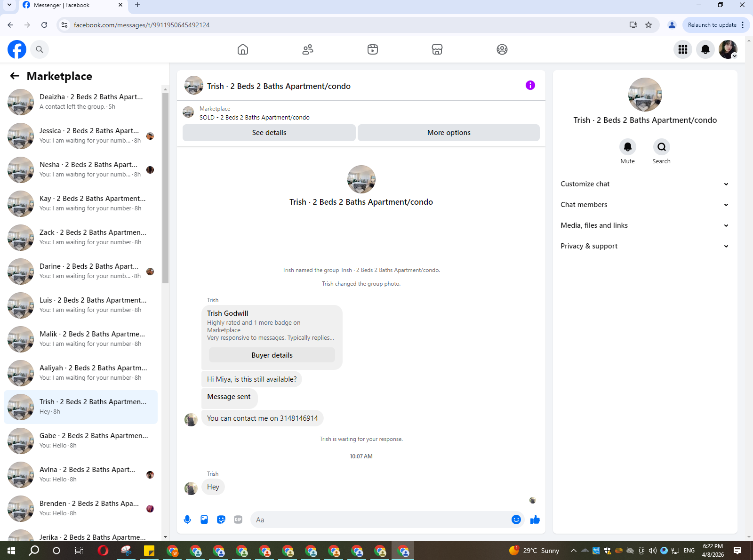753x560 pixels.
Task: Open the tab search dropdown in Chrome
Action: (9, 5)
